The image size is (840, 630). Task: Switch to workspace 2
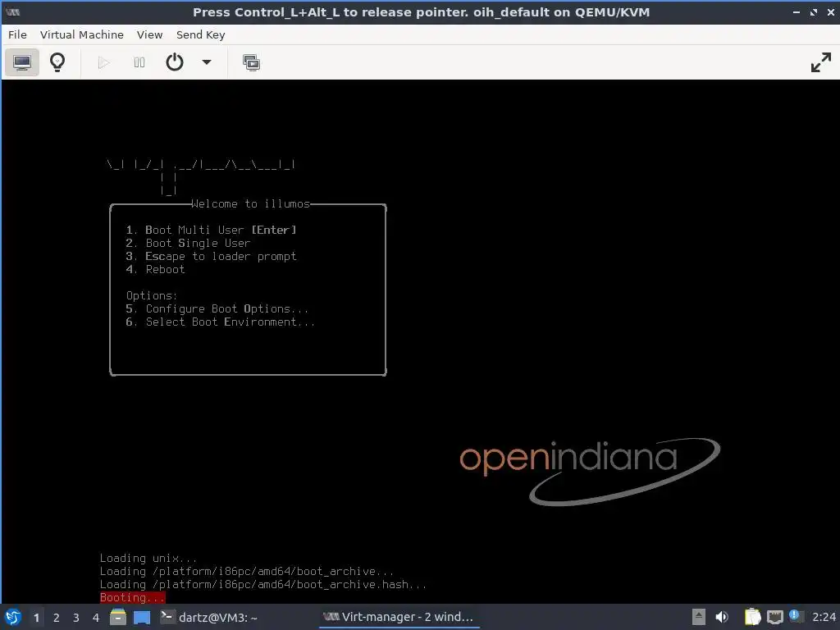pos(57,618)
